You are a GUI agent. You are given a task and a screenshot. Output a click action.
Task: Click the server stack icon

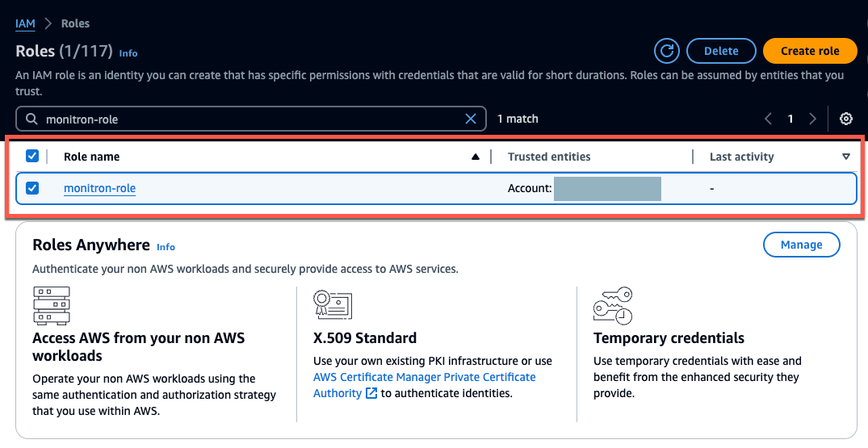(52, 305)
